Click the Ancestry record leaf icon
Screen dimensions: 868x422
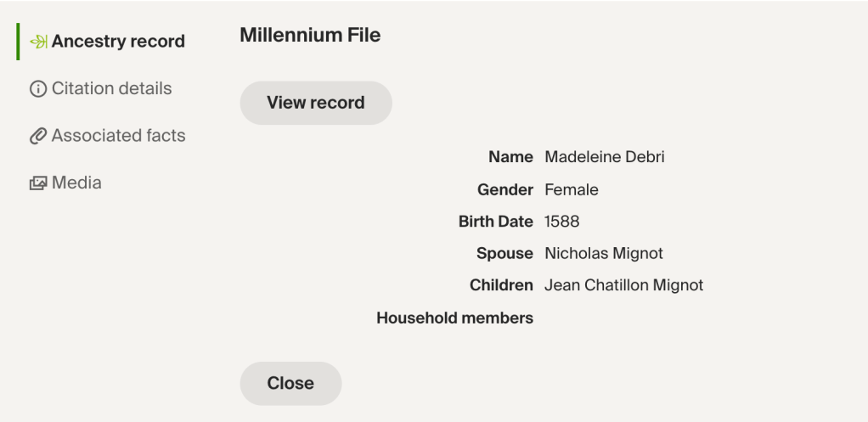click(x=39, y=42)
